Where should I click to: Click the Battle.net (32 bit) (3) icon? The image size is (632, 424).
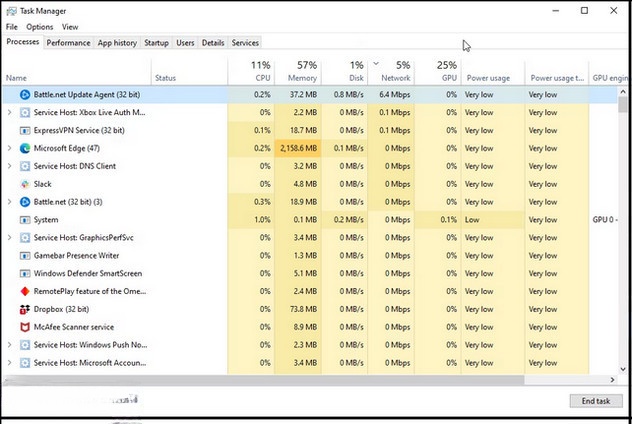[25, 202]
